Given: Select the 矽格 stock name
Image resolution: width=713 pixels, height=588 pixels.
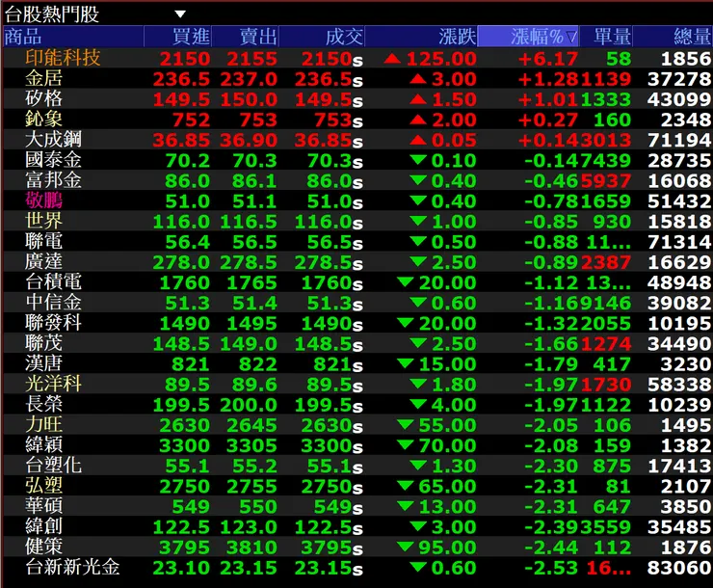Looking at the screenshot, I should (x=43, y=98).
